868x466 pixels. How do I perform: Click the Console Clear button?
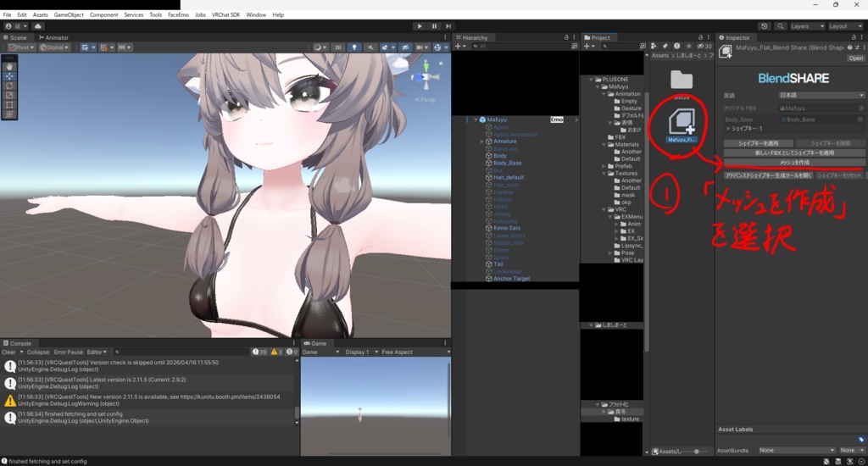(x=8, y=352)
